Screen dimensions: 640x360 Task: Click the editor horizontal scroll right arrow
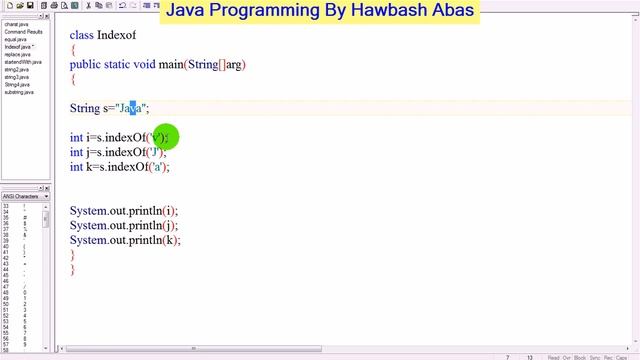pos(628,349)
